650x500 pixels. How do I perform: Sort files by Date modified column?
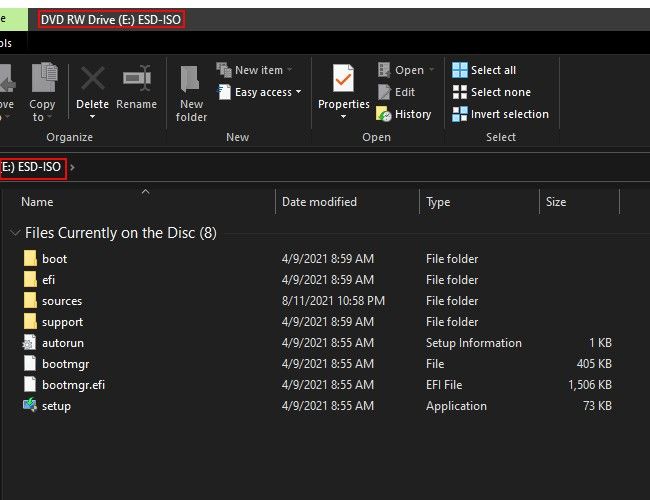tap(319, 202)
